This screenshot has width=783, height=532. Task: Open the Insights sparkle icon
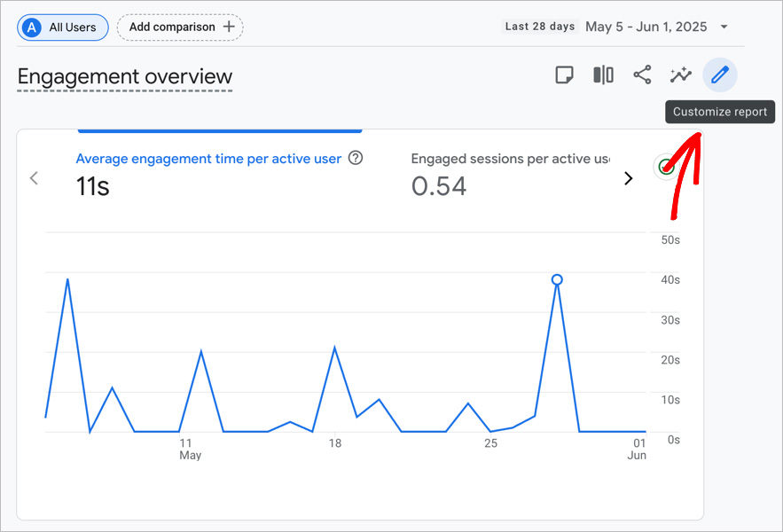point(681,75)
